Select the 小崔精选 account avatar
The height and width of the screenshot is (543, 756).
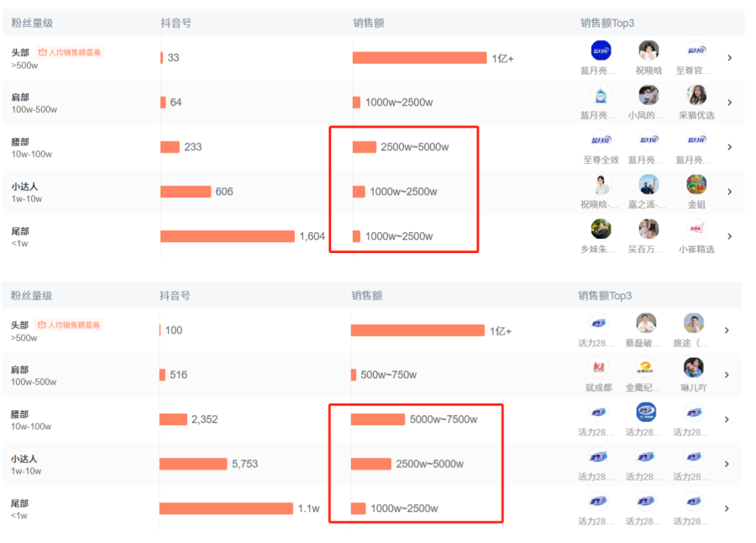coord(696,229)
